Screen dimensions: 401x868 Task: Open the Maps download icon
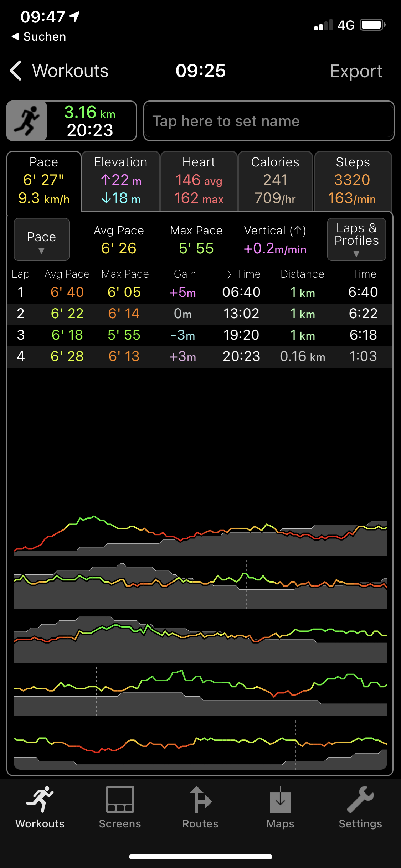point(280,799)
